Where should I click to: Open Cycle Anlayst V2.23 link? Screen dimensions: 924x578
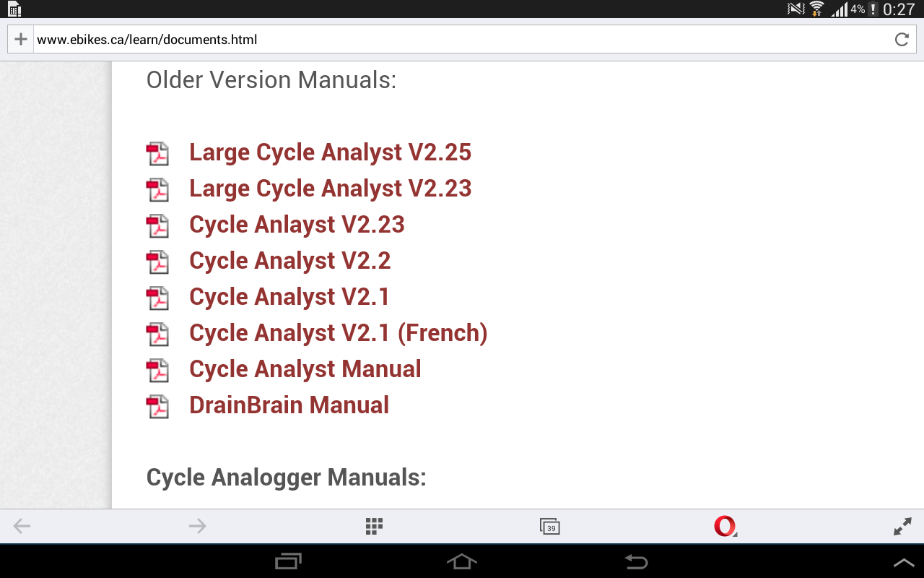point(297,225)
